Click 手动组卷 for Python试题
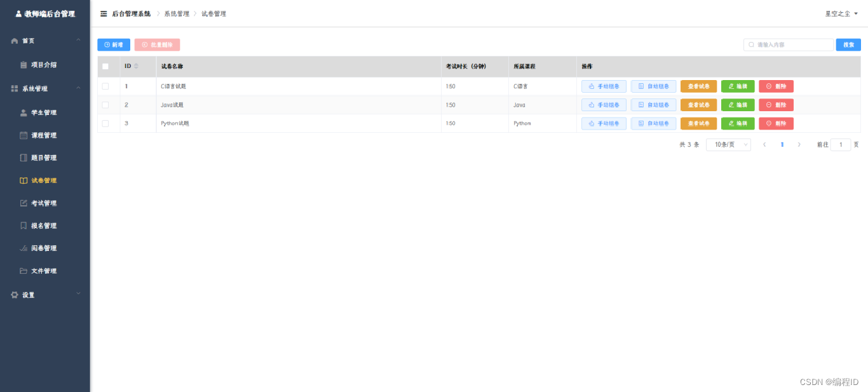Image resolution: width=868 pixels, height=392 pixels. 604,123
